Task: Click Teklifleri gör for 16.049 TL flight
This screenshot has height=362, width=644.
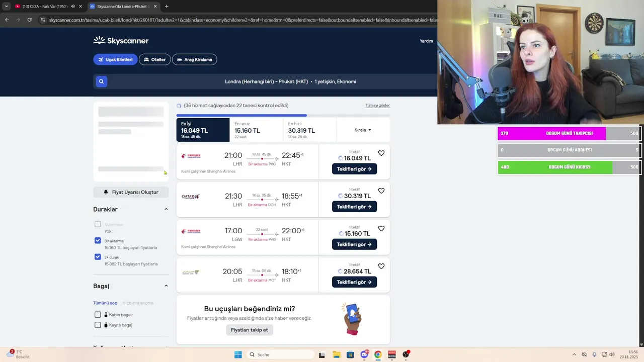Action: [354, 169]
